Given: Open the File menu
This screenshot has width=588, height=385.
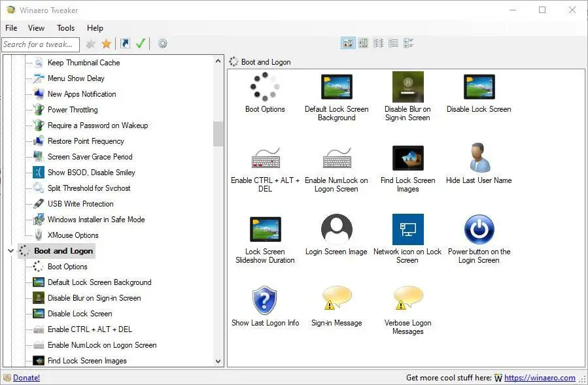Looking at the screenshot, I should point(11,28).
